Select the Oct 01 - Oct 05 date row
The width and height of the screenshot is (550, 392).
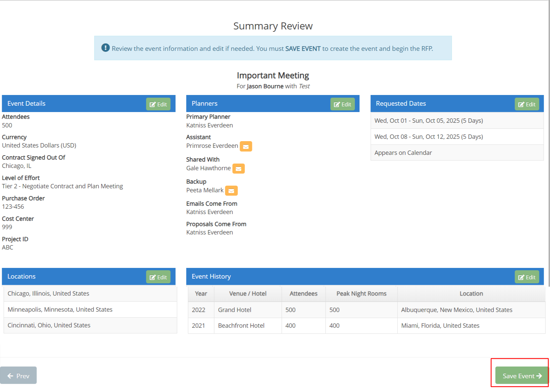pyautogui.click(x=457, y=121)
